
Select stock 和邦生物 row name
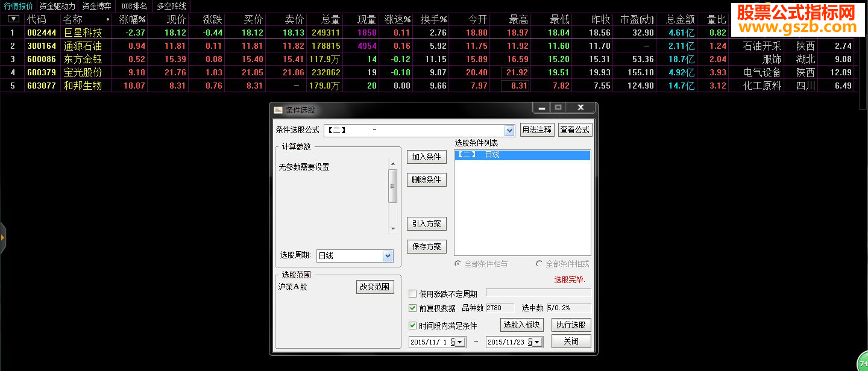83,86
